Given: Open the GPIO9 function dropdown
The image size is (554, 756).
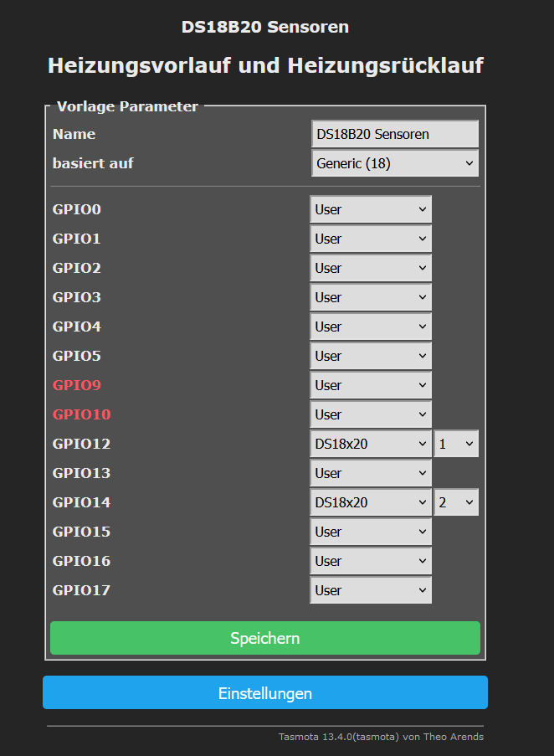Looking at the screenshot, I should [371, 385].
